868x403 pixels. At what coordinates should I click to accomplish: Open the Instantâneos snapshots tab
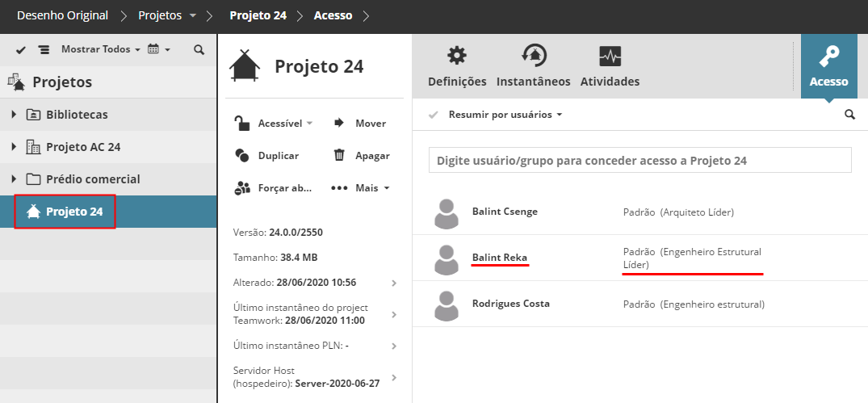click(534, 67)
